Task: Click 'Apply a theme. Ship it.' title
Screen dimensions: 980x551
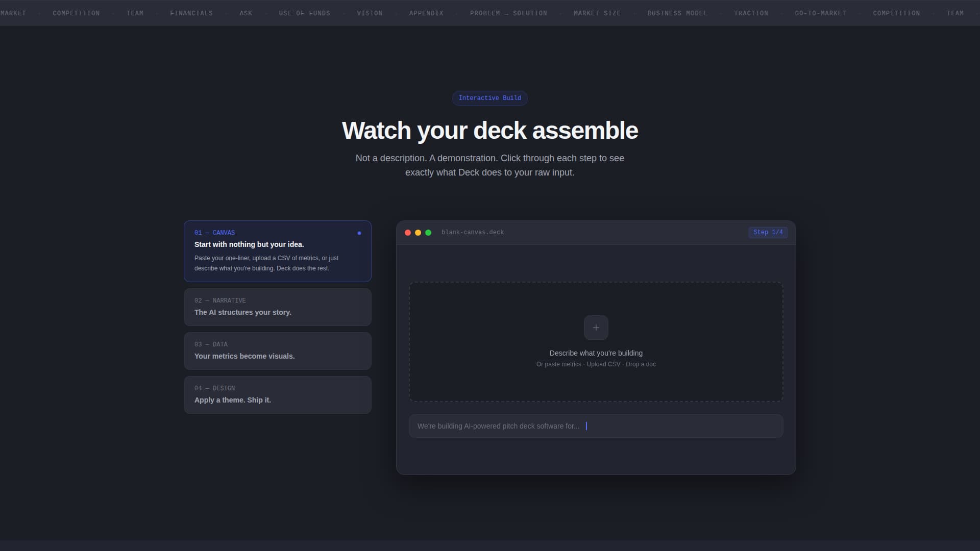Action: 233,400
